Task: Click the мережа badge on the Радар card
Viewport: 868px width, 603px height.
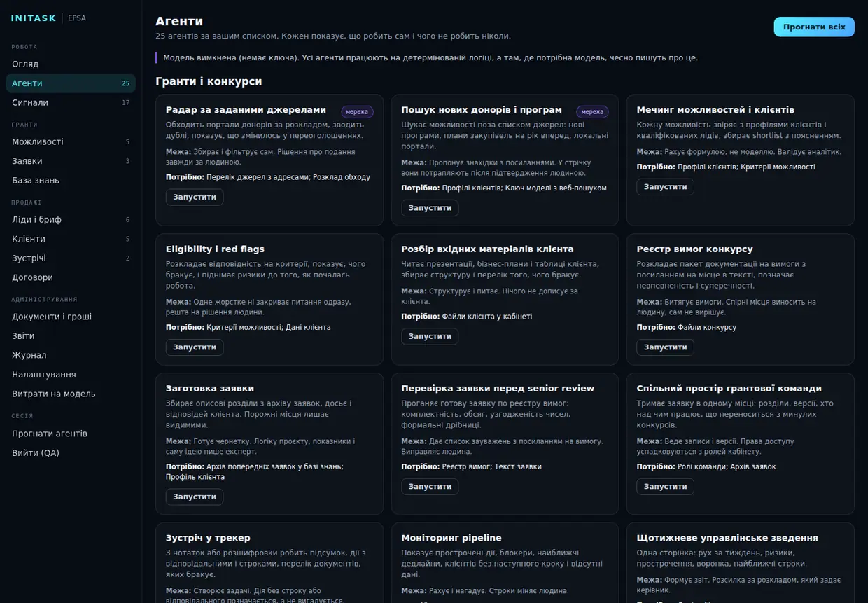Action: [x=357, y=112]
